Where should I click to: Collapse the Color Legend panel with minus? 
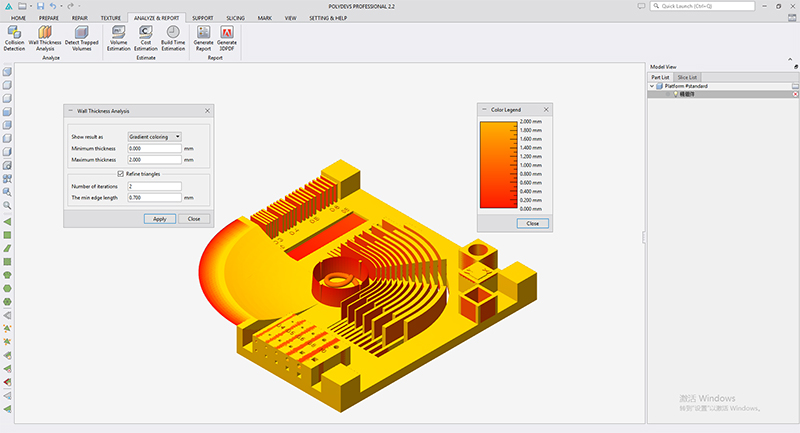pos(484,110)
